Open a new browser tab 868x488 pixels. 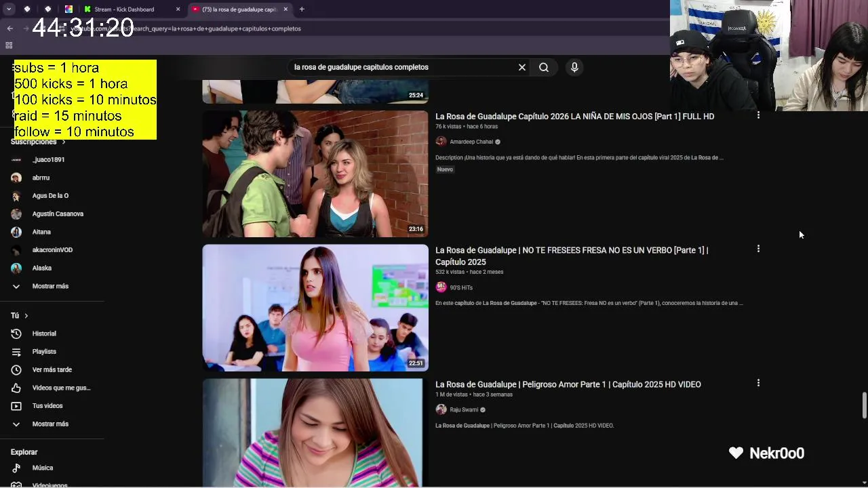[x=302, y=9]
